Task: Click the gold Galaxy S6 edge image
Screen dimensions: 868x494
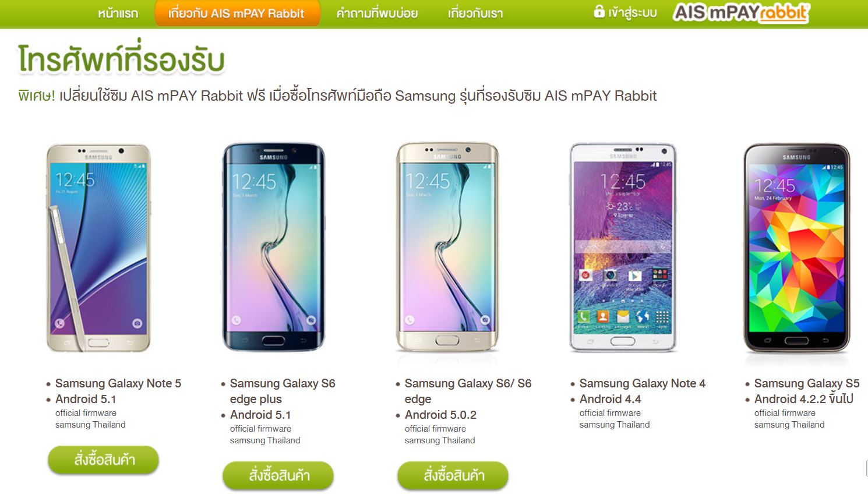Action: pyautogui.click(x=447, y=248)
